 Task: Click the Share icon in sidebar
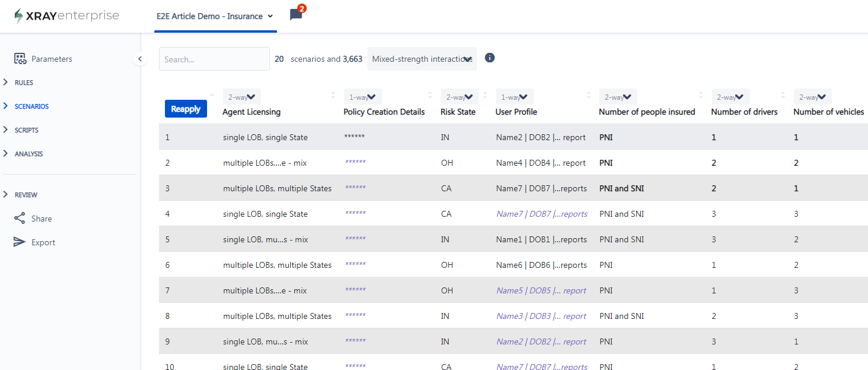[20, 219]
